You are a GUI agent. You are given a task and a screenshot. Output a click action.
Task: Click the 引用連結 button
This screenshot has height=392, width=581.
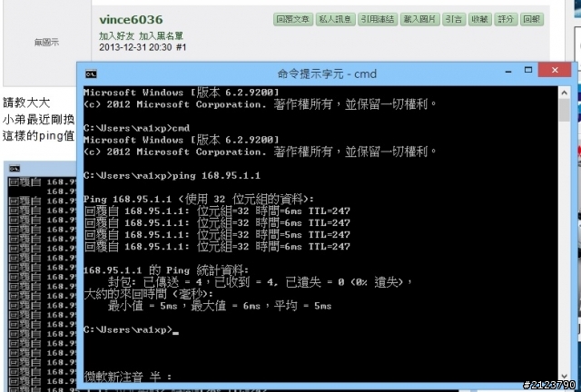378,19
